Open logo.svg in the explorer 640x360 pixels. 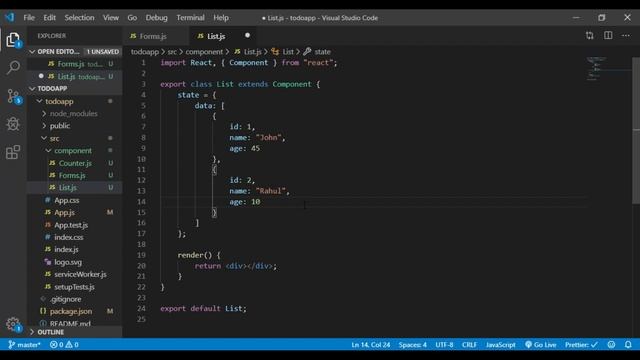68,262
